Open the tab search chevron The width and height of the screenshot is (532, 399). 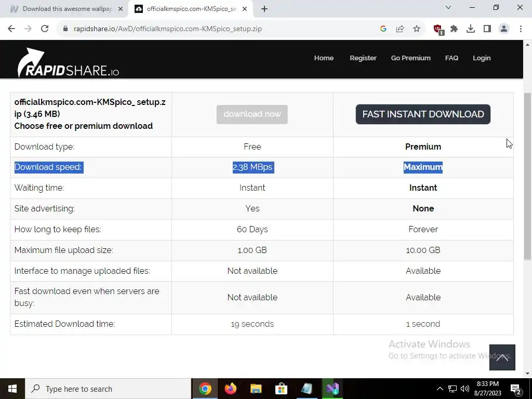tap(448, 7)
